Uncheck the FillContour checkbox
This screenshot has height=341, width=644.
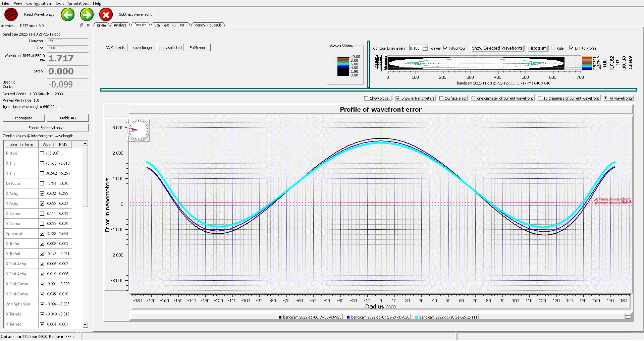tap(445, 48)
